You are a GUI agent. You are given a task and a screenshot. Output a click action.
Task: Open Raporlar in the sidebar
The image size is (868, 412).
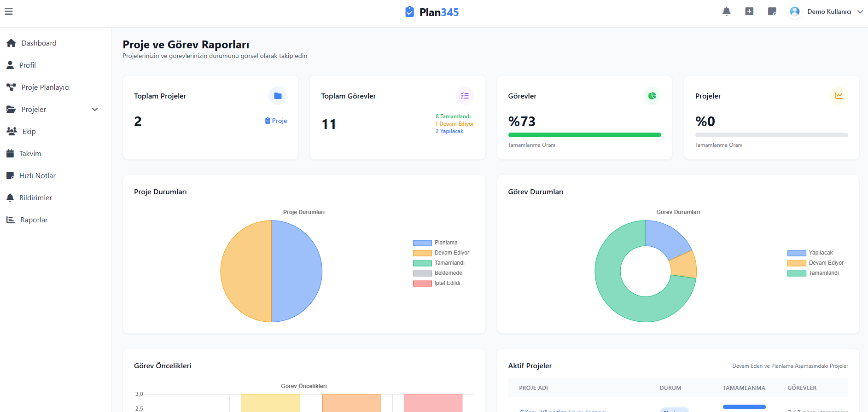(x=34, y=220)
